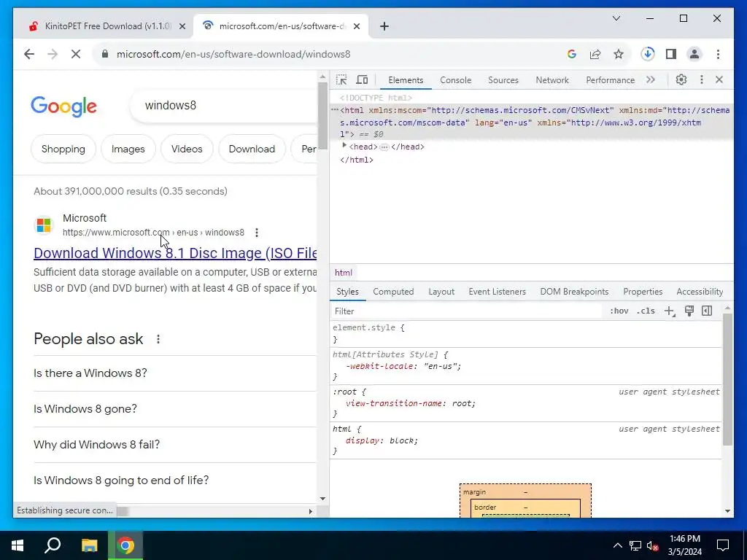Show more DevTools tabs chevron
This screenshot has width=747, height=560.
coord(651,79)
